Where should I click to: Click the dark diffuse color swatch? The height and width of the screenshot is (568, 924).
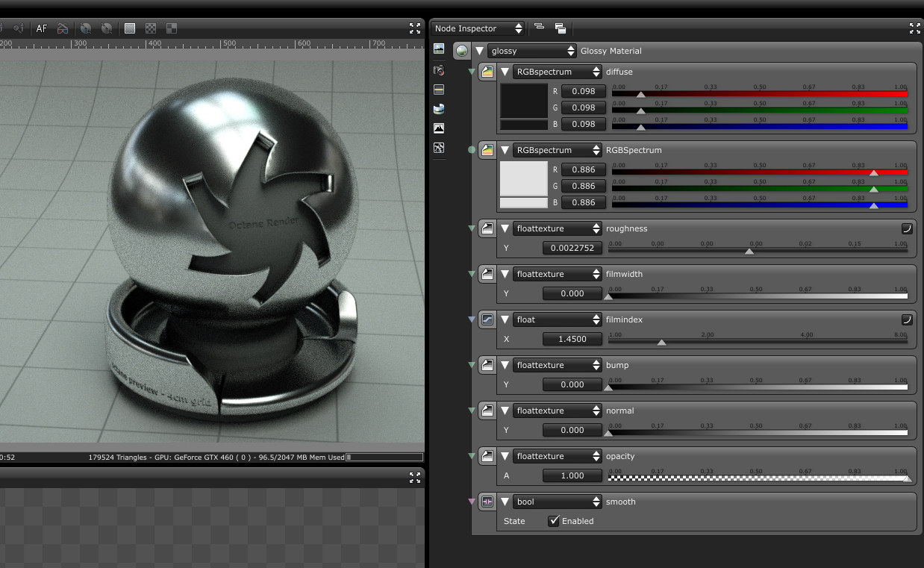tap(523, 101)
